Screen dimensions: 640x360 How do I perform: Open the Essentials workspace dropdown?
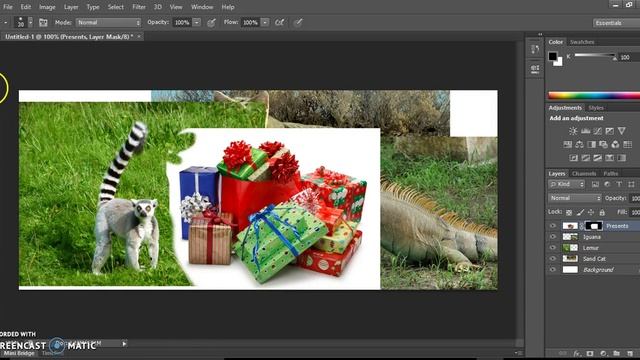[x=616, y=23]
